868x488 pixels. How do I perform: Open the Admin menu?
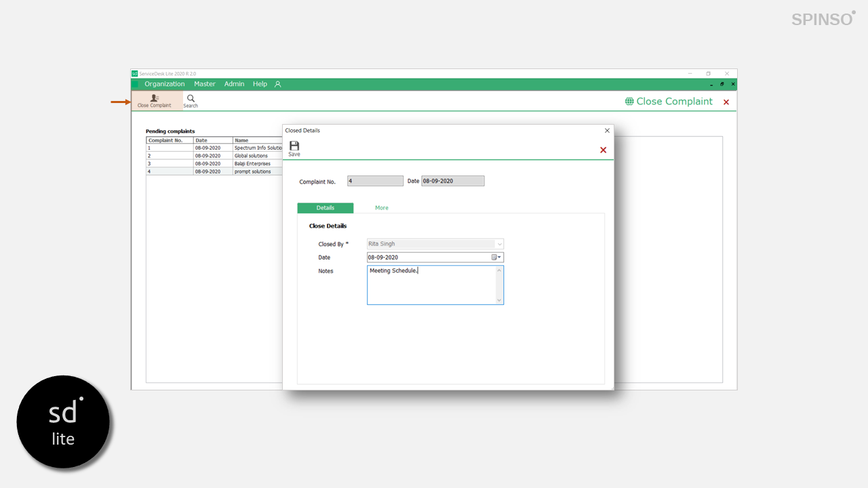(234, 84)
